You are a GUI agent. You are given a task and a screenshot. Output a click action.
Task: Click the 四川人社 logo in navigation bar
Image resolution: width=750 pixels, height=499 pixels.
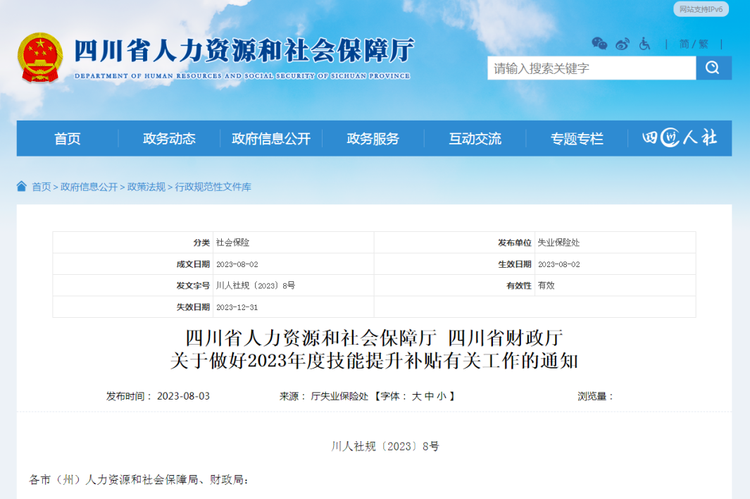coord(680,138)
